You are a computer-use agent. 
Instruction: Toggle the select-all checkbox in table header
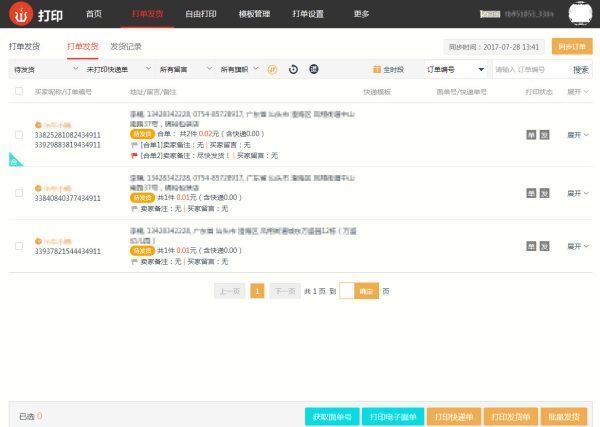point(19,91)
